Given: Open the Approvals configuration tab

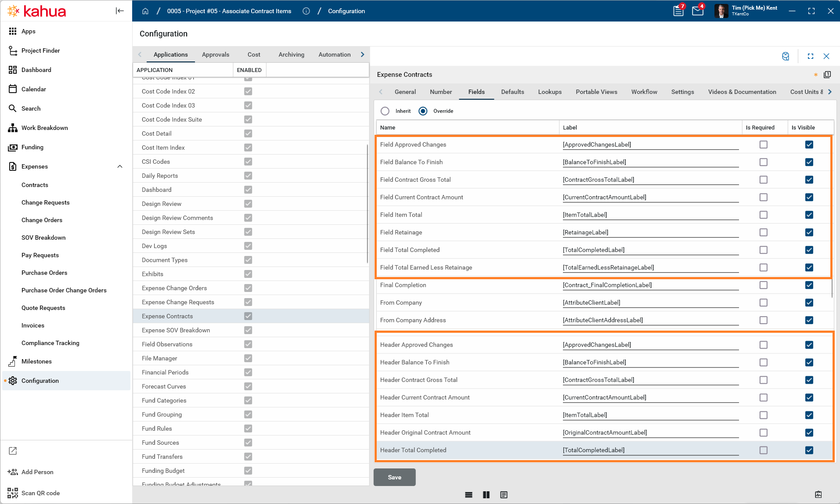Looking at the screenshot, I should [x=215, y=54].
